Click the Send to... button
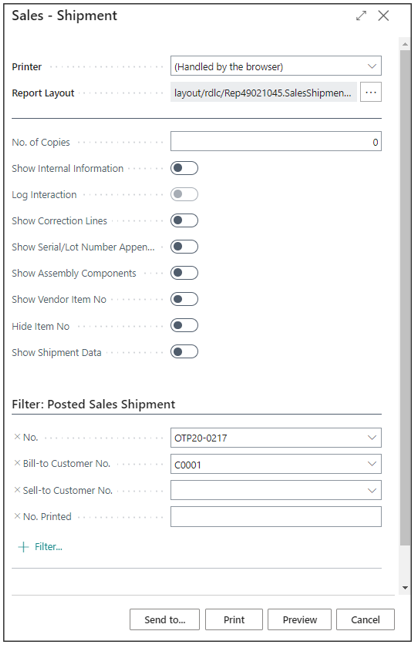 pyautogui.click(x=164, y=620)
